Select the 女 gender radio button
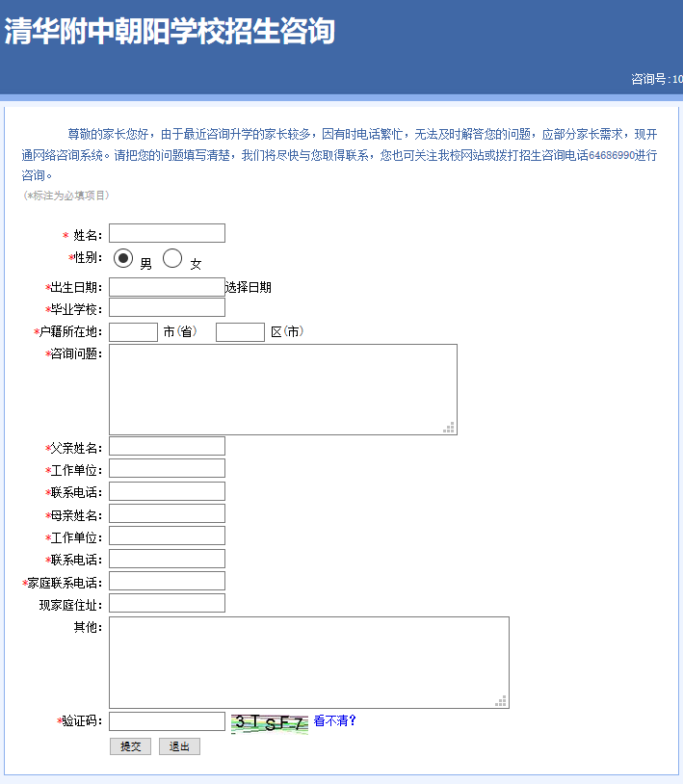The image size is (683, 784). (172, 258)
